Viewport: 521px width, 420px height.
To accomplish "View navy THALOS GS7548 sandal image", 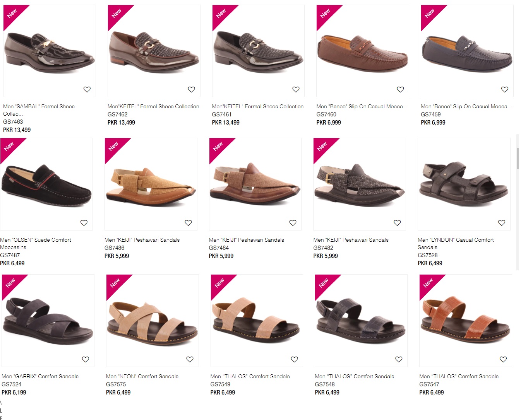I will point(361,321).
